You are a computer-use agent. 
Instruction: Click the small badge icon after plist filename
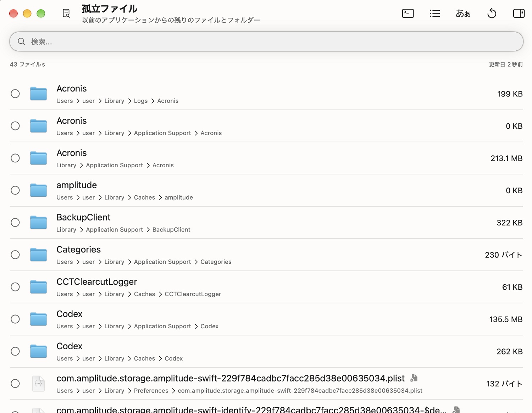click(x=414, y=378)
